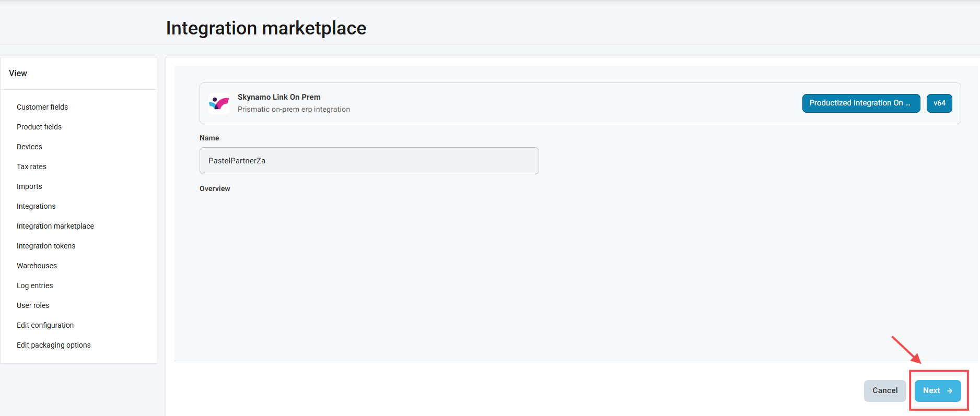Open the Tax rates section
Viewport: 980px width, 416px height.
point(31,167)
